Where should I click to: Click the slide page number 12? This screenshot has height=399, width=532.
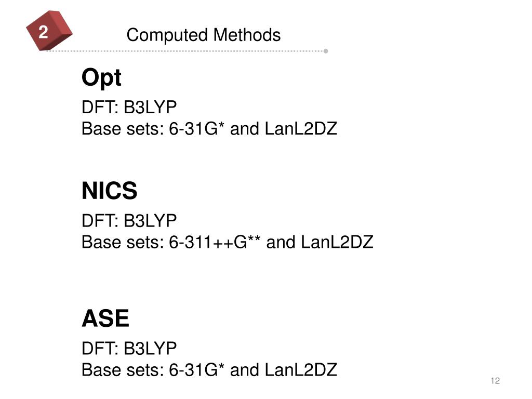tap(495, 381)
